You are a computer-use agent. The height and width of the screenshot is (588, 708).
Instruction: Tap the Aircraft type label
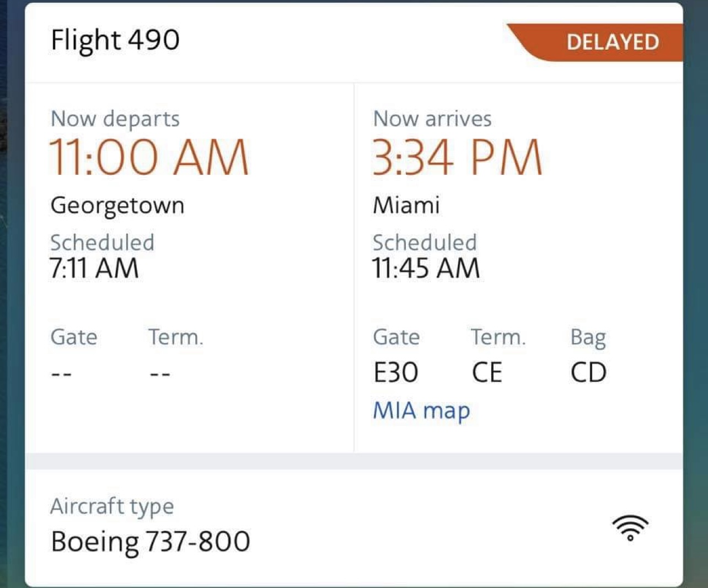(112, 506)
